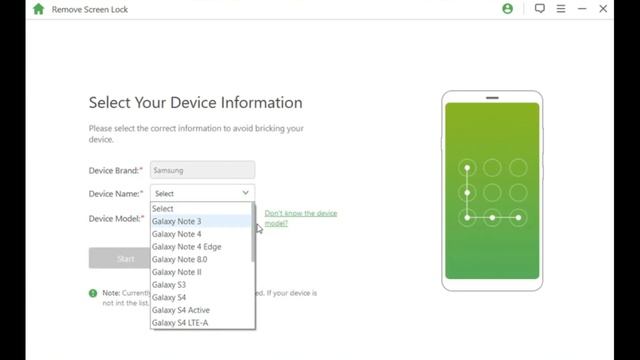The height and width of the screenshot is (360, 640).
Task: Open the feedback chat bubble icon
Action: click(x=540, y=9)
